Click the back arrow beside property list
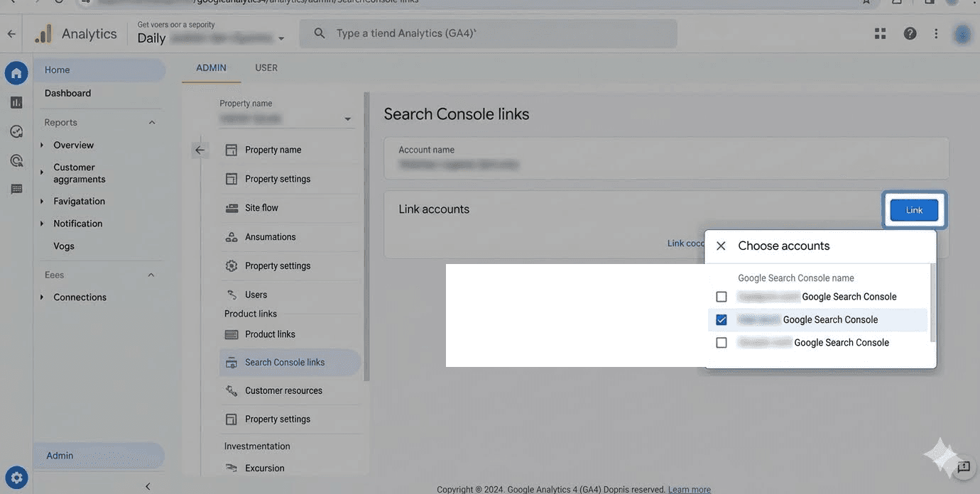 (200, 150)
